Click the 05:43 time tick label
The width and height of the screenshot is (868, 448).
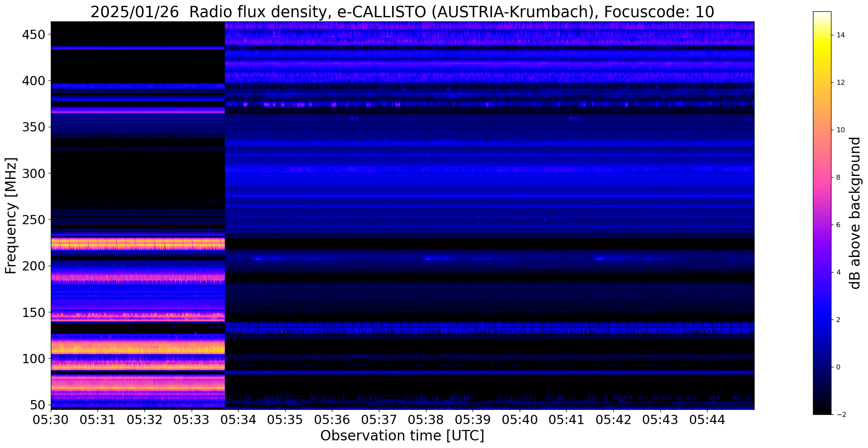pyautogui.click(x=660, y=419)
